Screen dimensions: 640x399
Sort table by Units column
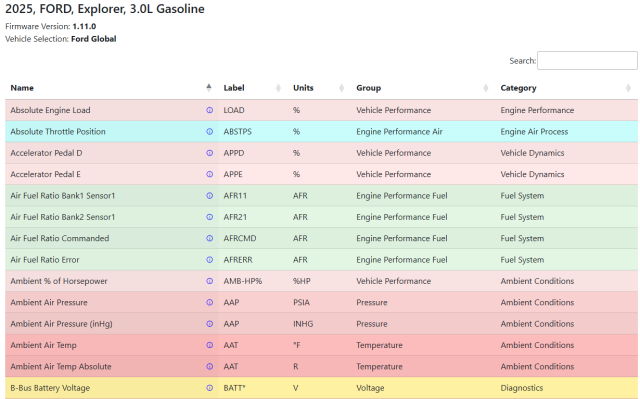pos(319,88)
